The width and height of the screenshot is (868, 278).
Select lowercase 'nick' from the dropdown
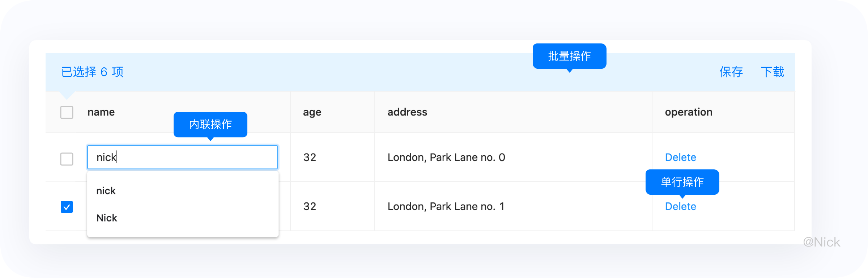pos(106,191)
